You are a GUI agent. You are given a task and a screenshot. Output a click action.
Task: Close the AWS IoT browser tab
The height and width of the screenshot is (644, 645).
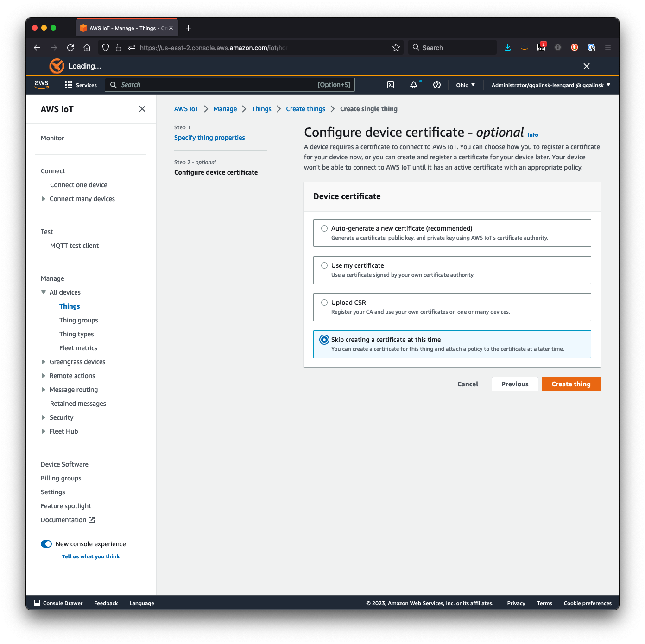(171, 28)
